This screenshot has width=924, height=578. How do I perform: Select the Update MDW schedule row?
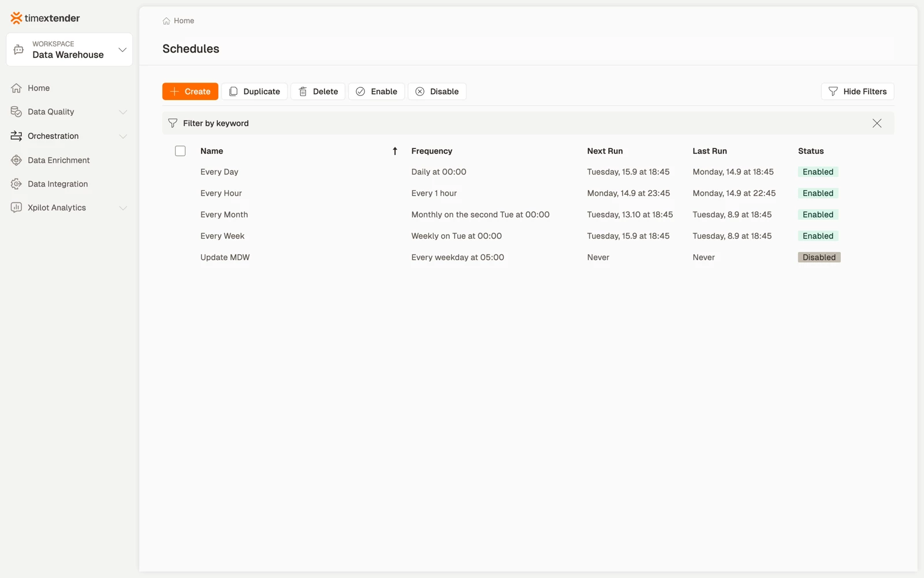pos(528,257)
